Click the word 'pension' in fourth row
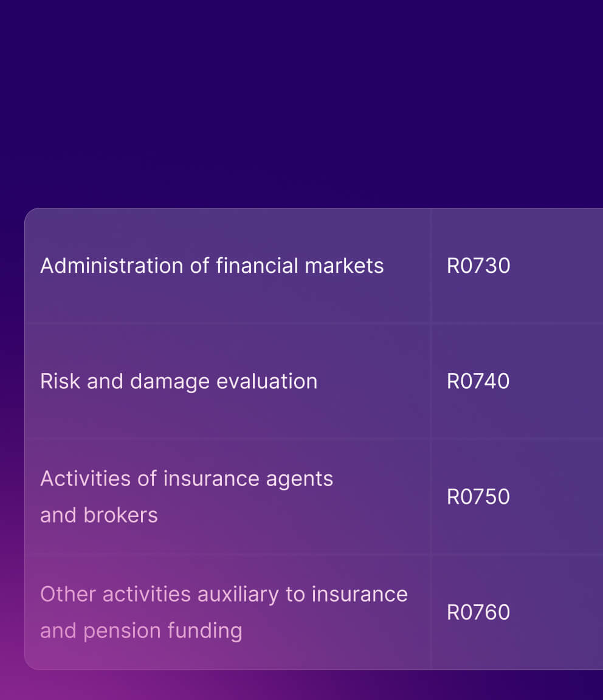The image size is (603, 700). click(x=122, y=632)
